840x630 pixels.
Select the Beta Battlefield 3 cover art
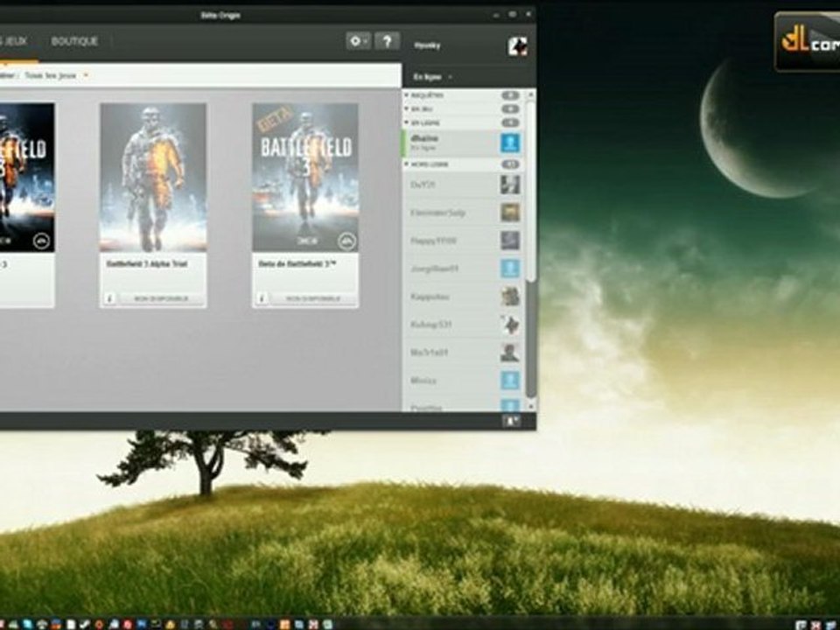click(305, 178)
